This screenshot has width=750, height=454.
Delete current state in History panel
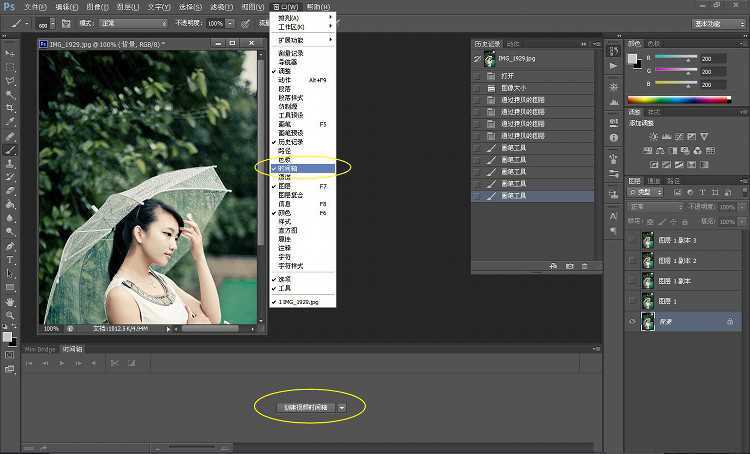[585, 266]
